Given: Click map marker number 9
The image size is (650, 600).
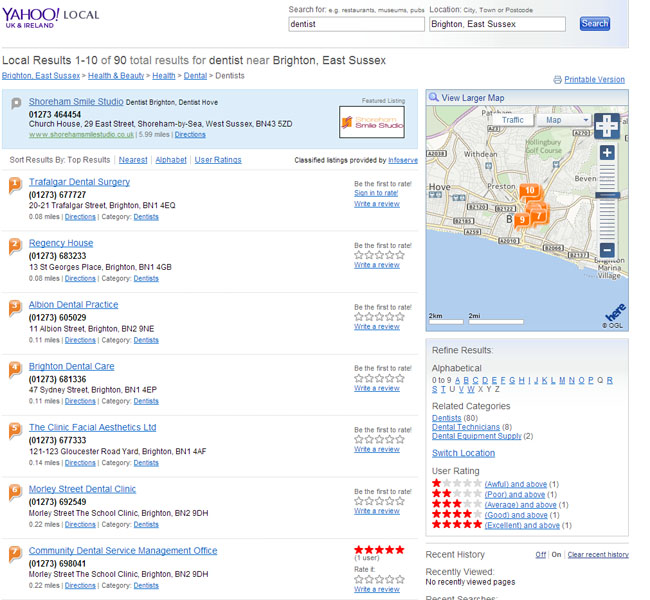Looking at the screenshot, I should pyautogui.click(x=522, y=220).
